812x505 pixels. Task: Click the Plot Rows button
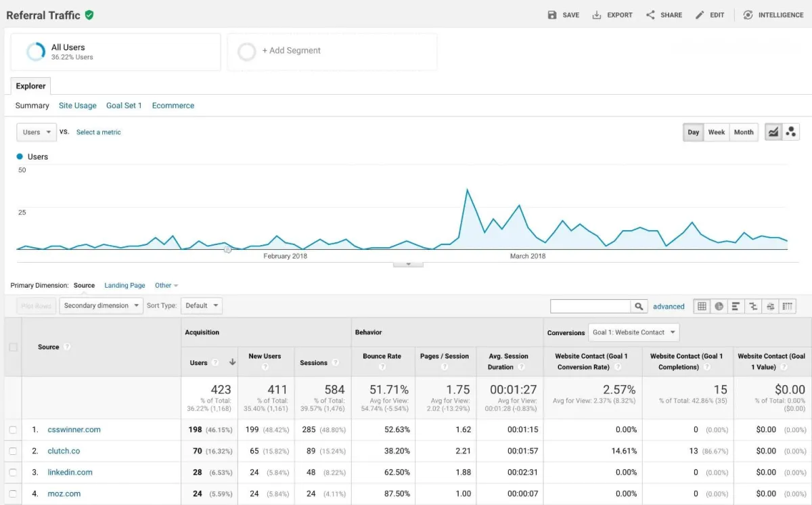point(37,306)
